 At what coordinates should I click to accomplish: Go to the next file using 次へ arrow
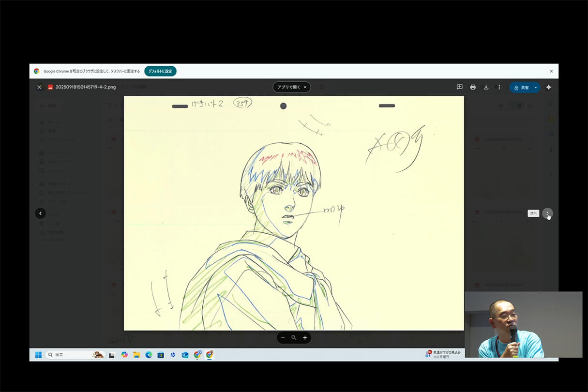tap(547, 213)
